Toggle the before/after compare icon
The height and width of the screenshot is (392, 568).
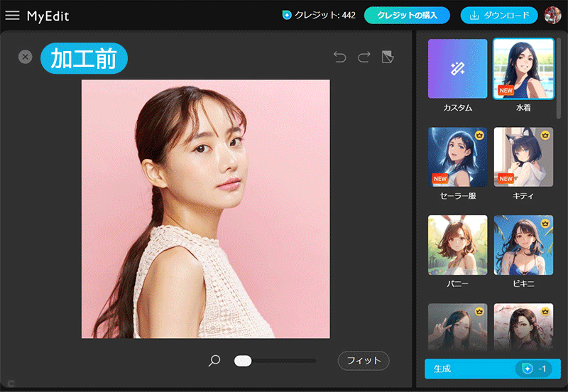pos(388,57)
